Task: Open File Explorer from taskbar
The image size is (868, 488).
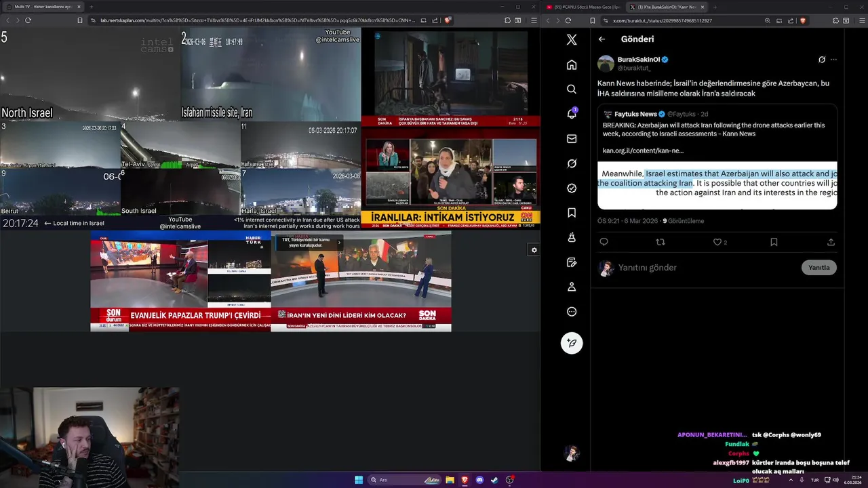Action: [450, 480]
